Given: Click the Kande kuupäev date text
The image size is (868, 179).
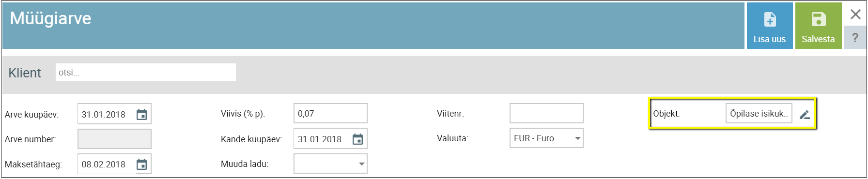Looking at the screenshot, I should pos(320,139).
